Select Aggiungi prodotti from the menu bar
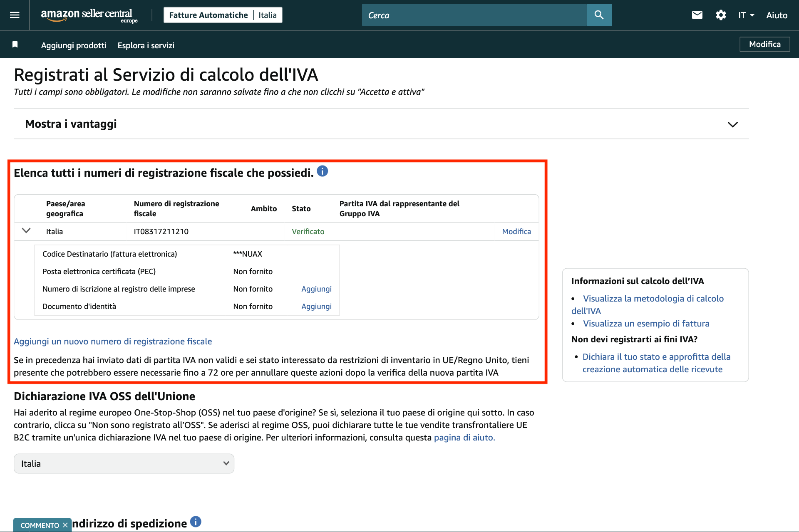799x532 pixels. click(73, 45)
